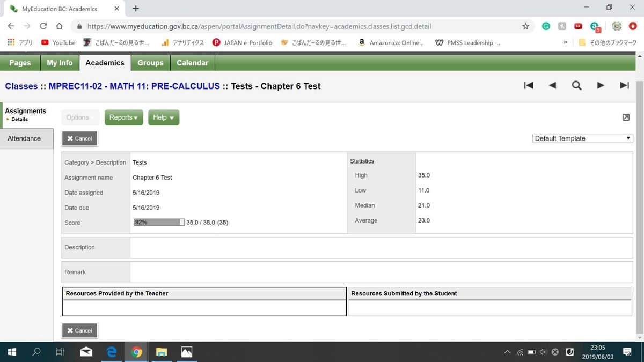This screenshot has width=644, height=362.
Task: Select the High value 35.0
Action: [x=424, y=175]
